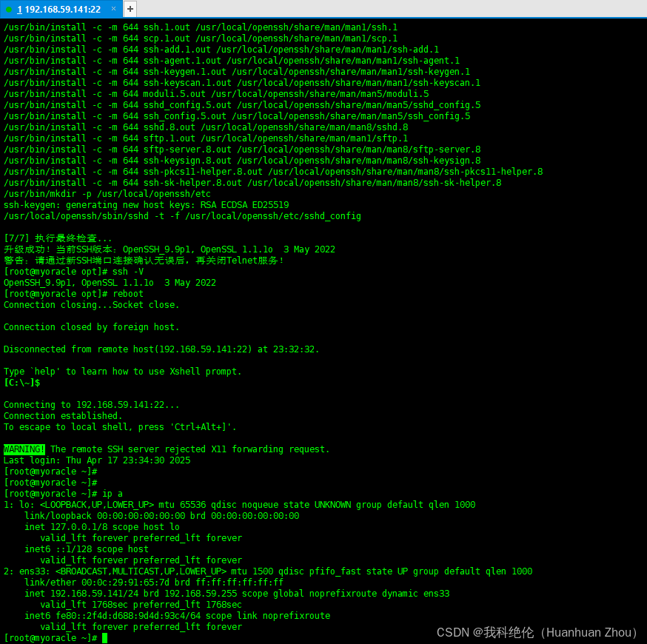Select the 192.168.59.141:22 session tab
The width and height of the screenshot is (647, 644).
tap(61, 9)
